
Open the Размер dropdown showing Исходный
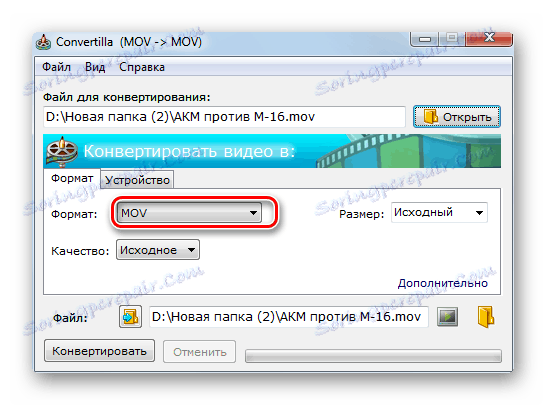(x=439, y=212)
